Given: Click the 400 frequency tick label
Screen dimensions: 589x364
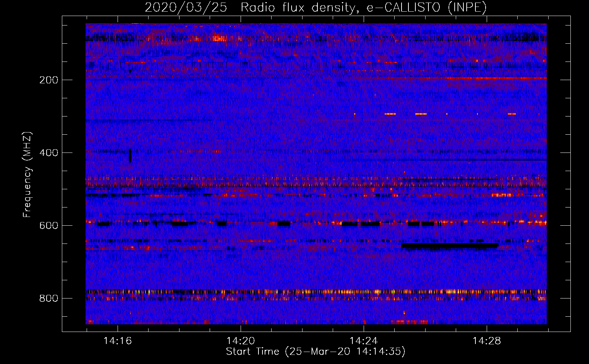Looking at the screenshot, I should click(x=49, y=153).
